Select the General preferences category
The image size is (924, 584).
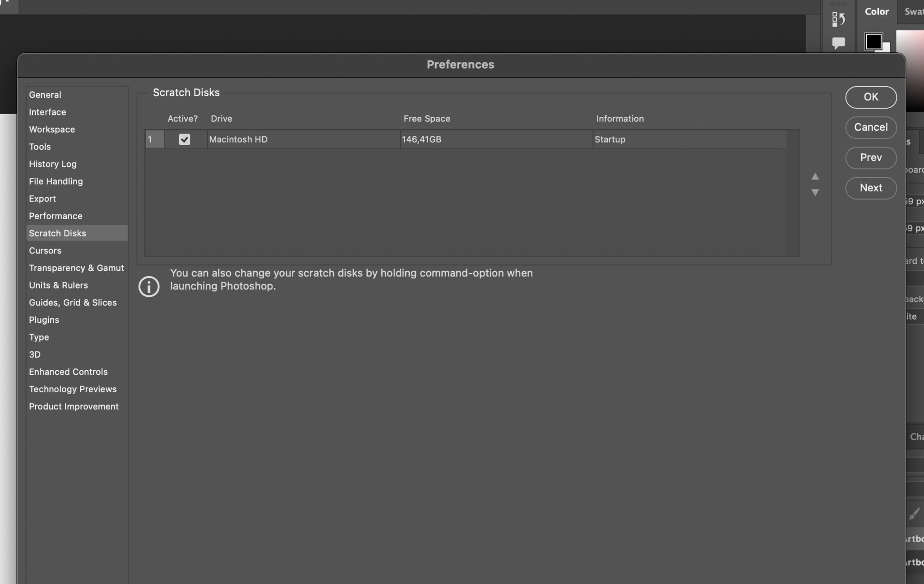(x=45, y=95)
